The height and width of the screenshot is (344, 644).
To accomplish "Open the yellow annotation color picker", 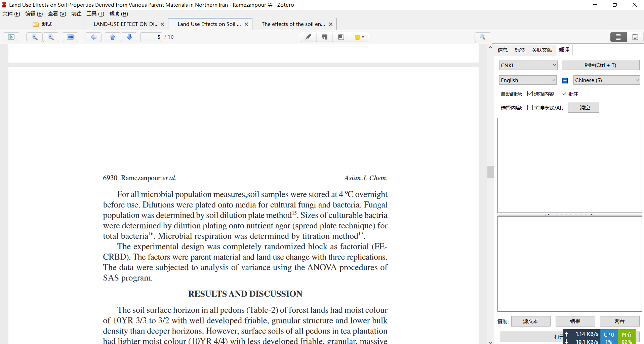I will (359, 37).
